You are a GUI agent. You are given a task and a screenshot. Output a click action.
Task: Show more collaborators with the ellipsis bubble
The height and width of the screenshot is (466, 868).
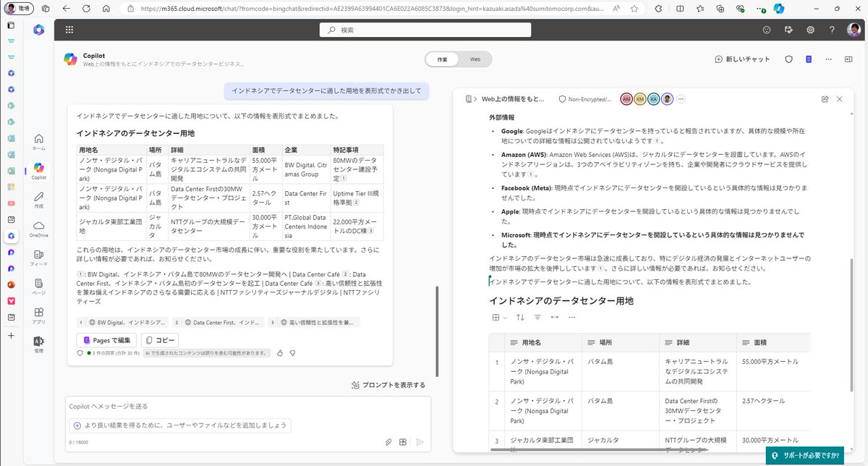[x=681, y=98]
